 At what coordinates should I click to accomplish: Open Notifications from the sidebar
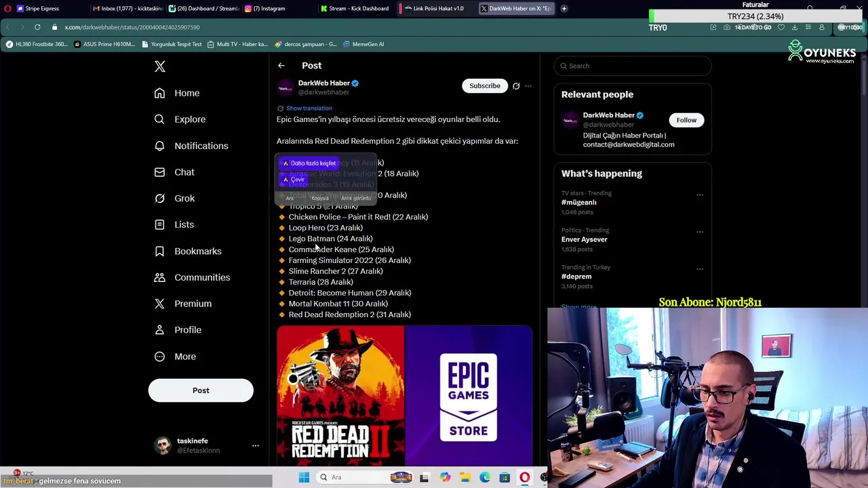(191, 146)
